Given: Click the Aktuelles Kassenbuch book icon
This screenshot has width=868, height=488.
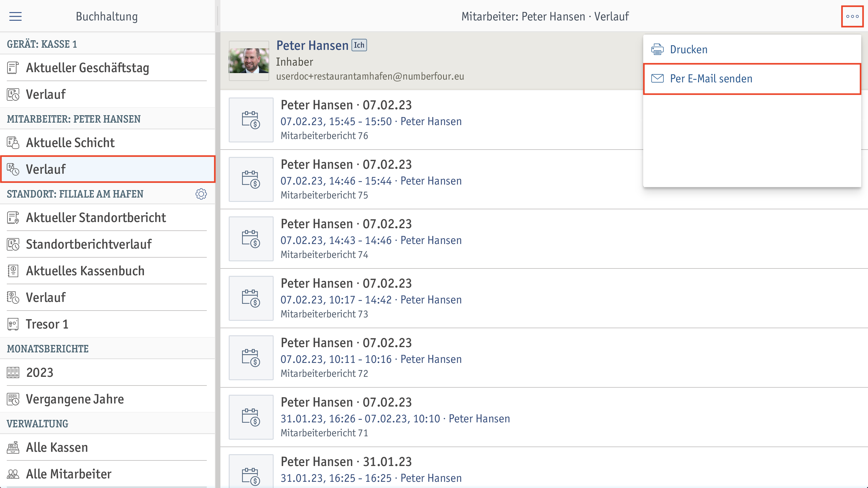Looking at the screenshot, I should click(13, 271).
